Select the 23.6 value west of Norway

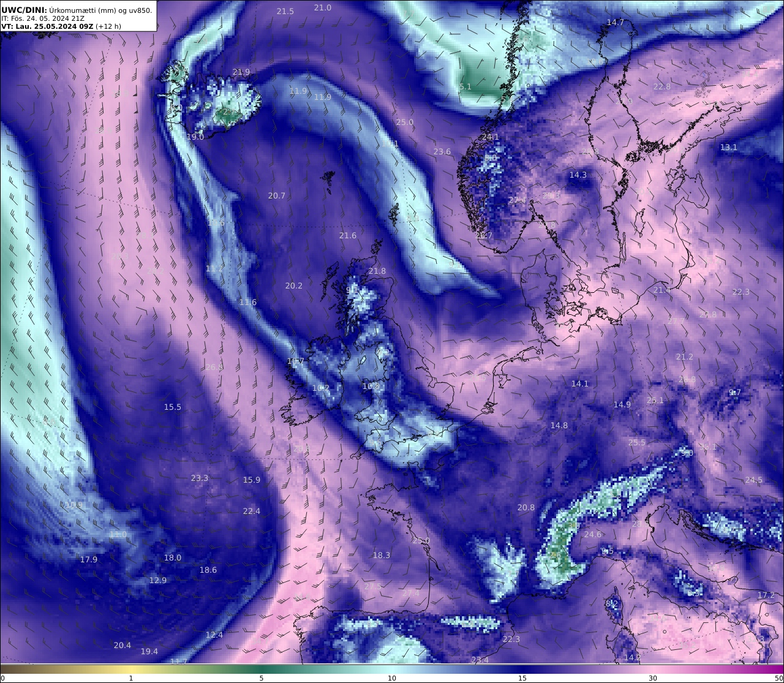pos(442,151)
